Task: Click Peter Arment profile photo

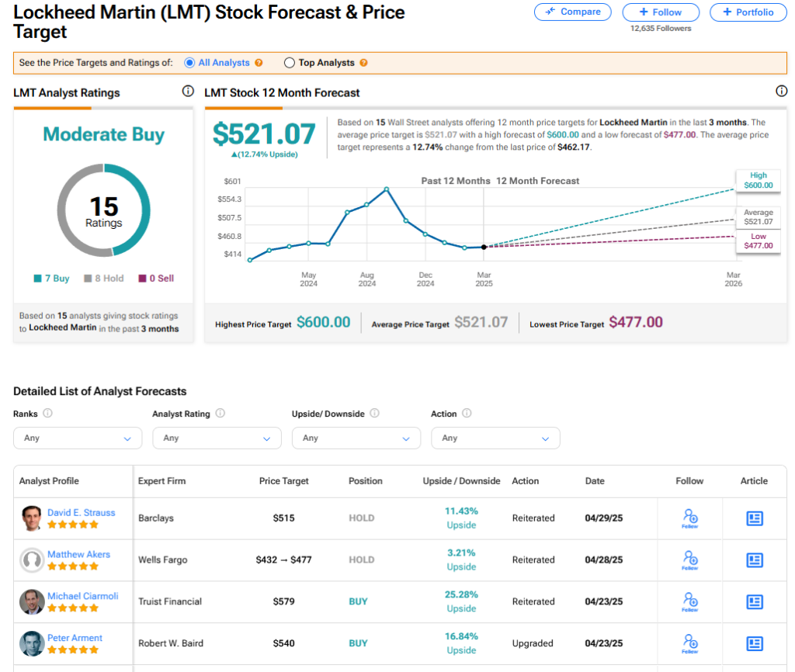Action: 32,643
